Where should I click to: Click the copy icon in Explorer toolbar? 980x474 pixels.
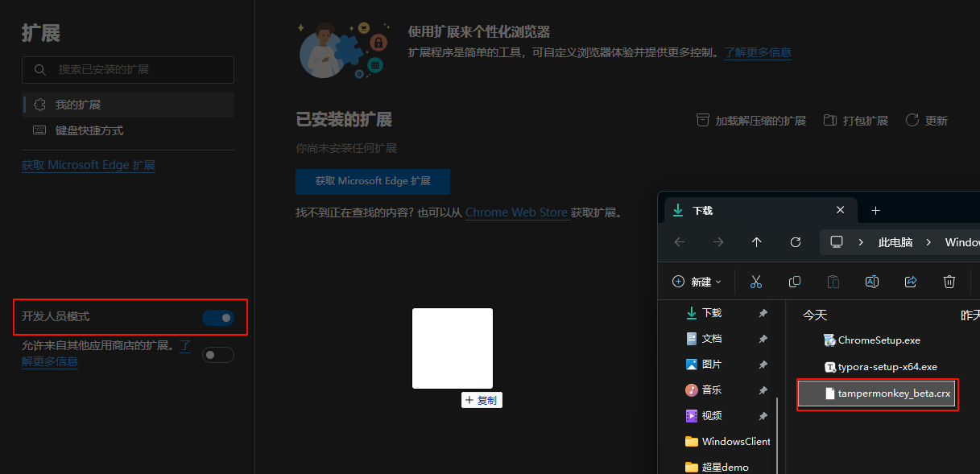tap(795, 282)
